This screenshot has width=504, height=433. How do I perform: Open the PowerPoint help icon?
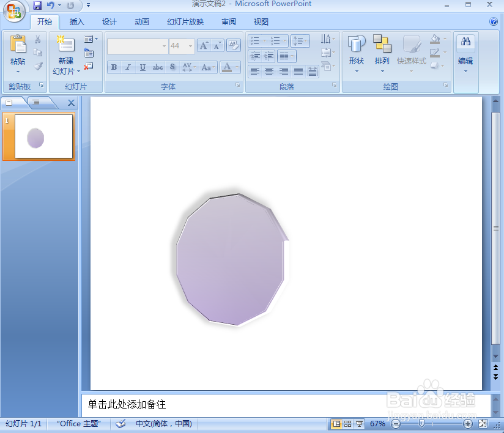[x=494, y=21]
